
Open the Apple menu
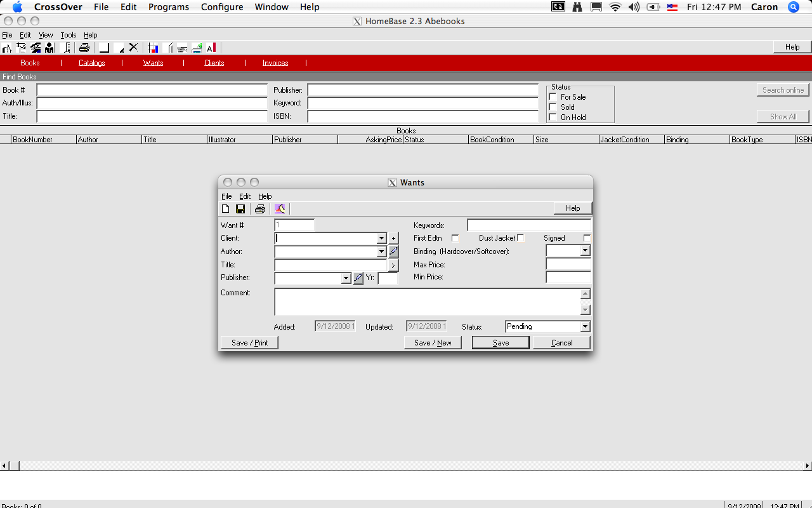coord(17,7)
